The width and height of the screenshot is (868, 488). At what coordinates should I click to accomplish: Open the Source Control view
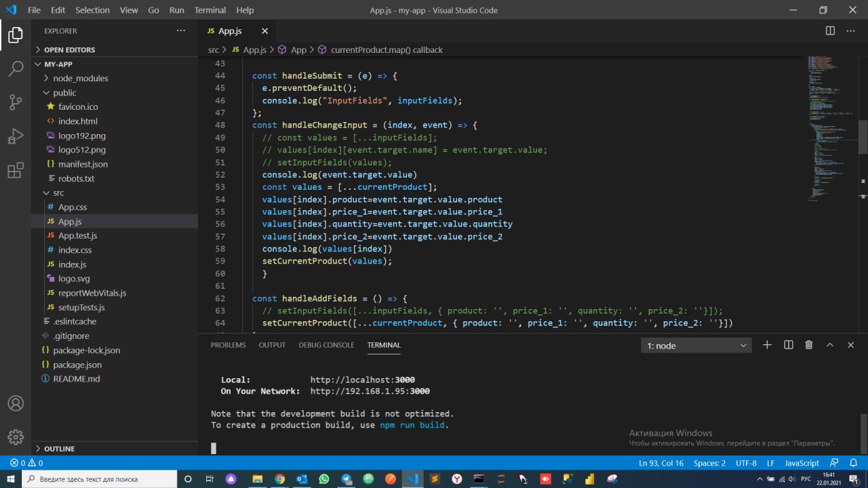click(16, 102)
